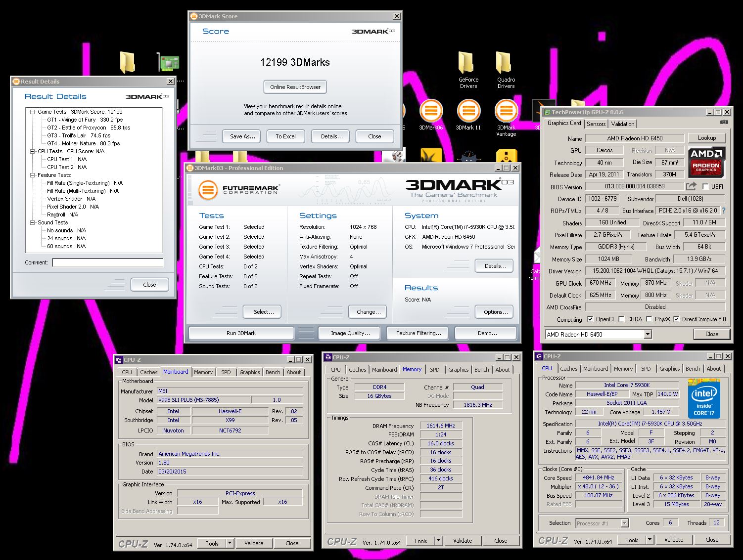Select GT4 - Mother Nature result row
The image size is (743, 560).
[83, 143]
